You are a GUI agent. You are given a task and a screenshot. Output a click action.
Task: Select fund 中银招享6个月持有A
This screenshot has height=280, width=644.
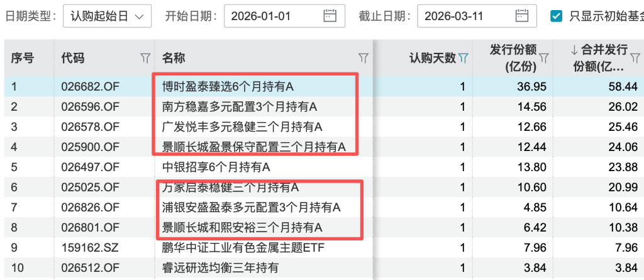(x=216, y=167)
